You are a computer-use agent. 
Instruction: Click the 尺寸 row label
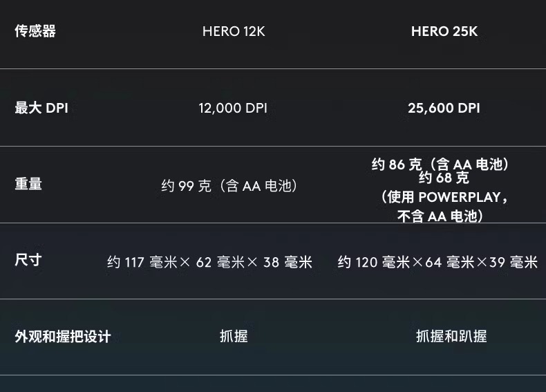(28, 260)
